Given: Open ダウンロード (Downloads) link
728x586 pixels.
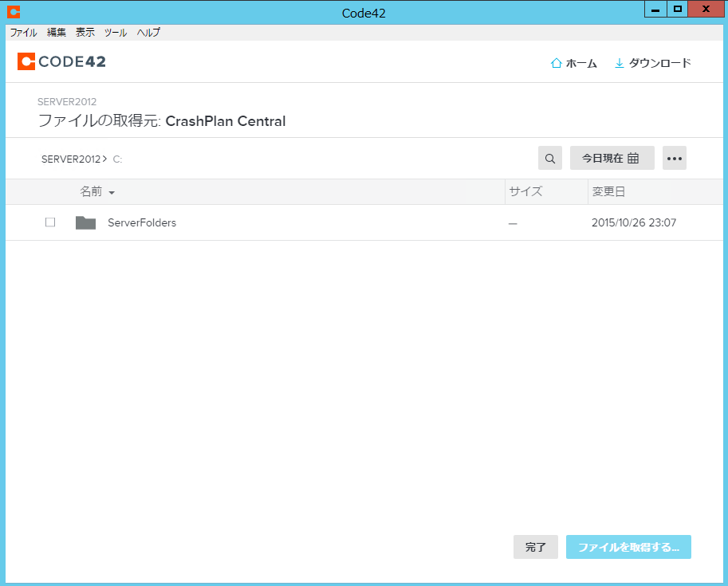Looking at the screenshot, I should coord(653,63).
